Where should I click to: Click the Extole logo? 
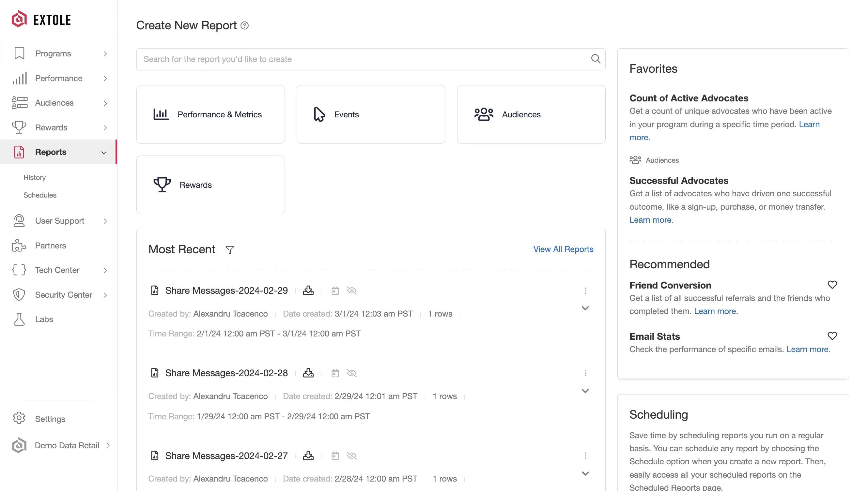[41, 19]
